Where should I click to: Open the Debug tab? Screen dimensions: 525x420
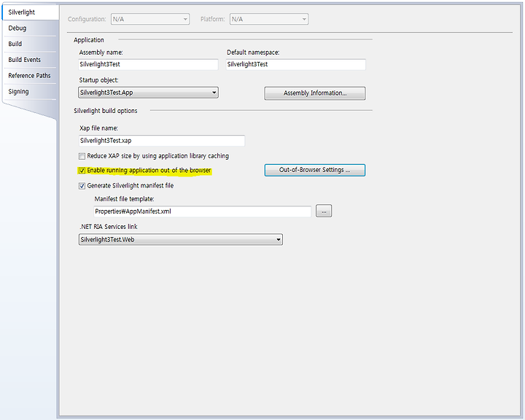point(30,28)
